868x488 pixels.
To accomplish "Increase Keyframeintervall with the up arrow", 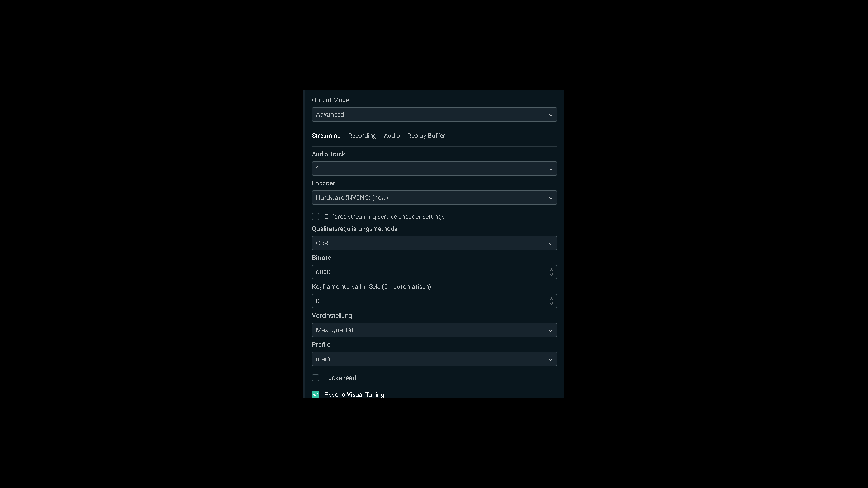I will point(551,298).
